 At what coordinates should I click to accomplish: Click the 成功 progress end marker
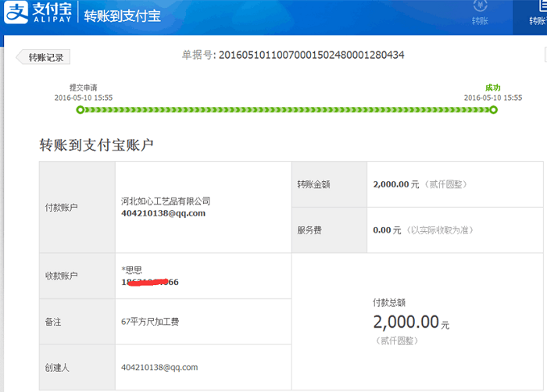[x=493, y=110]
